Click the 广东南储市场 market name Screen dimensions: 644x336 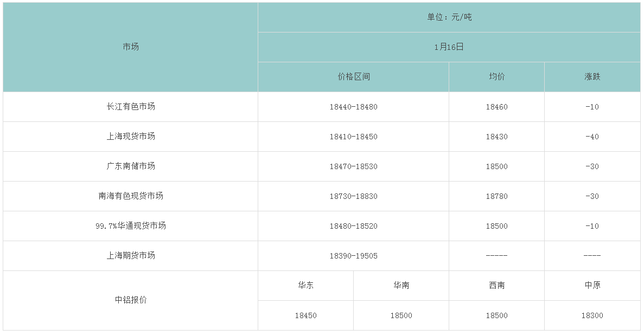point(131,166)
